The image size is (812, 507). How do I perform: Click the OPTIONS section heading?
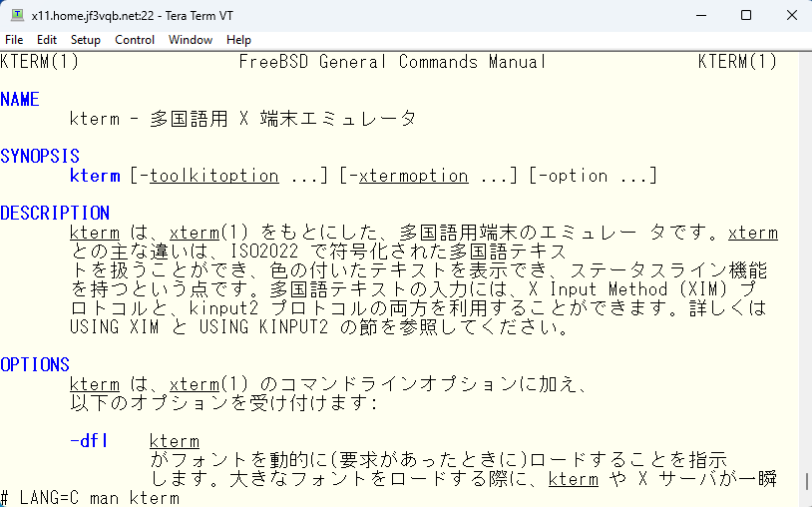[35, 364]
